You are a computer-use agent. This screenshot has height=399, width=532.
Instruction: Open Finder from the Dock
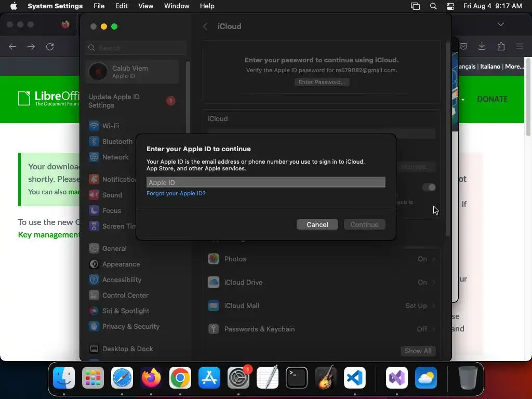click(64, 378)
